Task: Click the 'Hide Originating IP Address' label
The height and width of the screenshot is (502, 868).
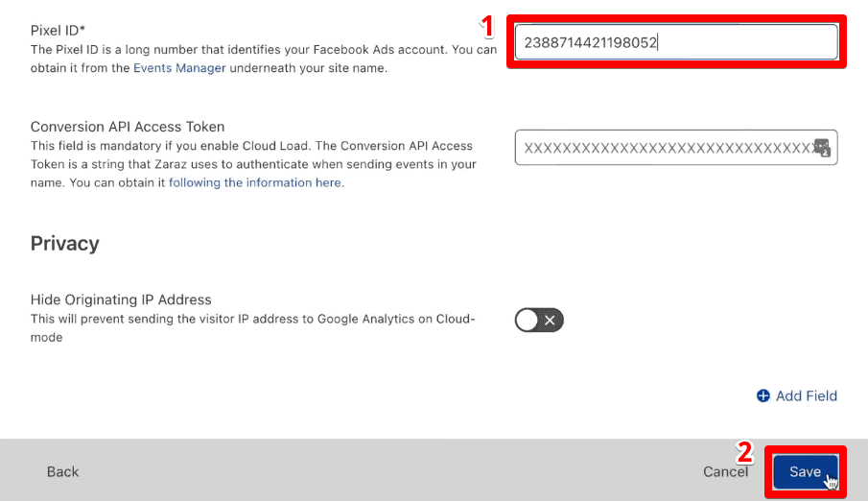Action: point(121,299)
